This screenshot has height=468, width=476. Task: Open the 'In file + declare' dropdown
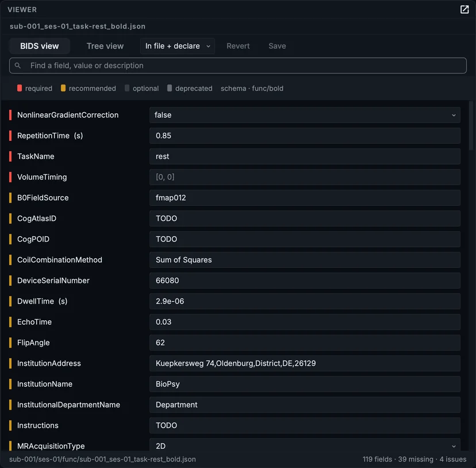click(x=178, y=46)
